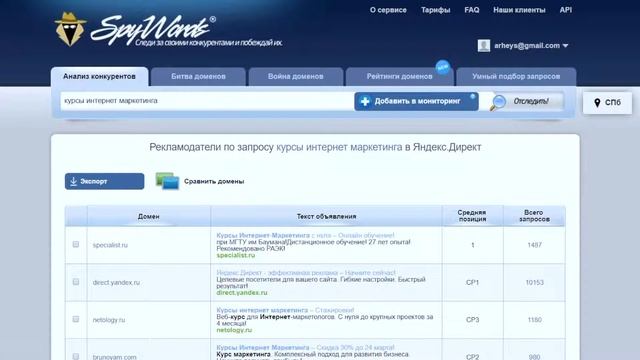Click the Текст объявления column header
This screenshot has height=360, width=640.
click(327, 216)
